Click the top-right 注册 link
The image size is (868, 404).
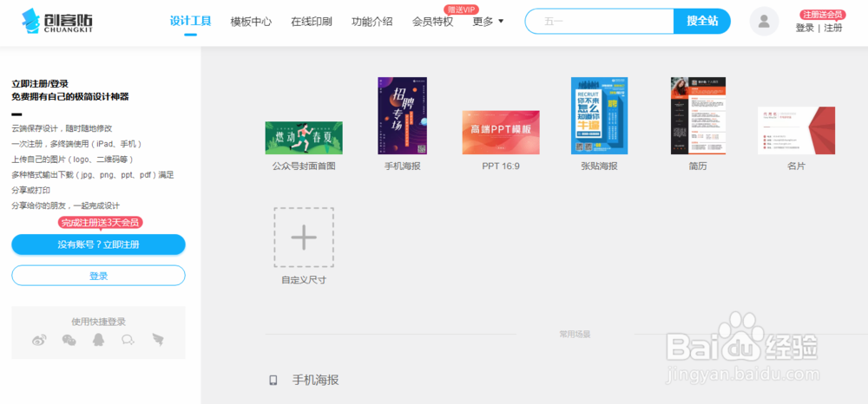(x=833, y=29)
